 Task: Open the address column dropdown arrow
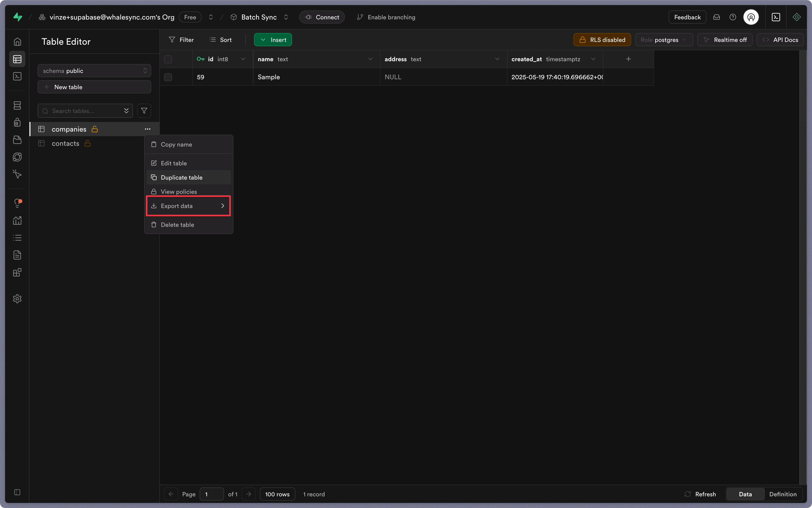coord(497,59)
